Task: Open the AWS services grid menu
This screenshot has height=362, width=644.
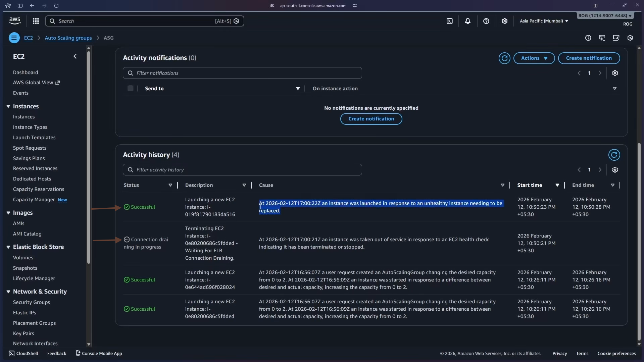Action: [36, 21]
